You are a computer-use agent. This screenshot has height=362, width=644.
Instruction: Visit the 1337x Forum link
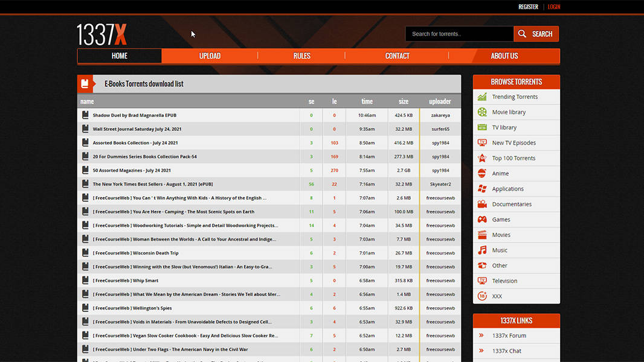[509, 335]
